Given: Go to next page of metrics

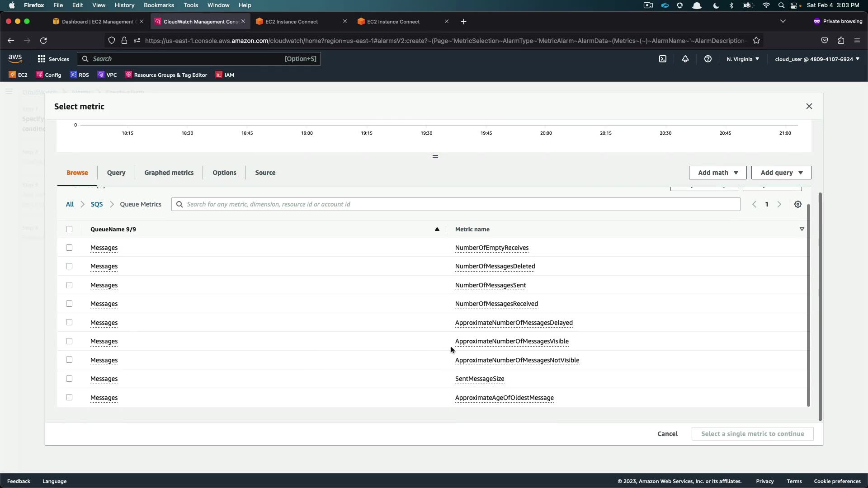Looking at the screenshot, I should click(x=779, y=204).
